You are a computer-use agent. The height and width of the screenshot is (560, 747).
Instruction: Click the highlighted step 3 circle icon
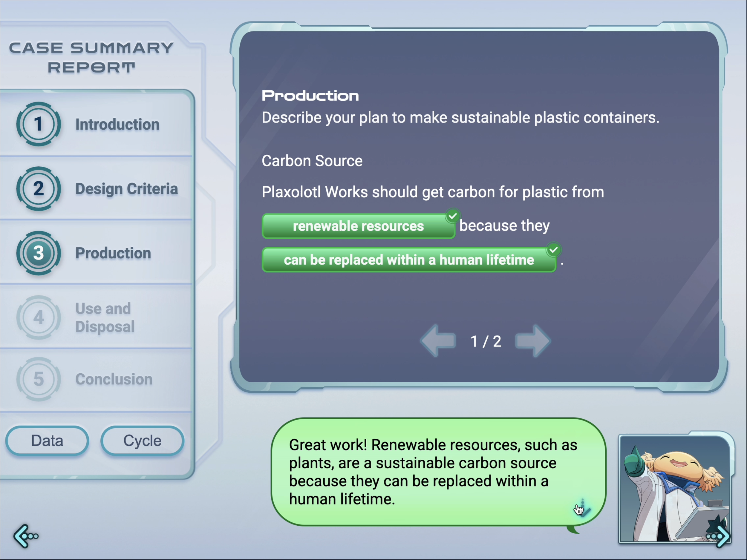(x=39, y=253)
